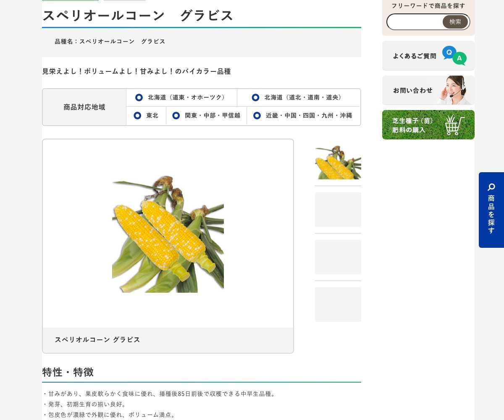Select the 北海道（道東・オホーツク） region marker

tap(139, 97)
